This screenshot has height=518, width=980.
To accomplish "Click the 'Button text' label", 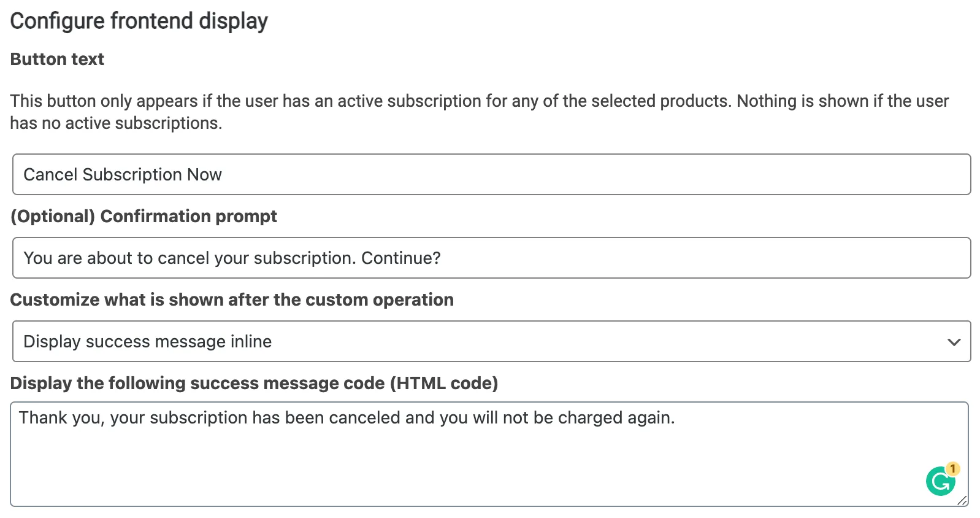I will coord(56,59).
